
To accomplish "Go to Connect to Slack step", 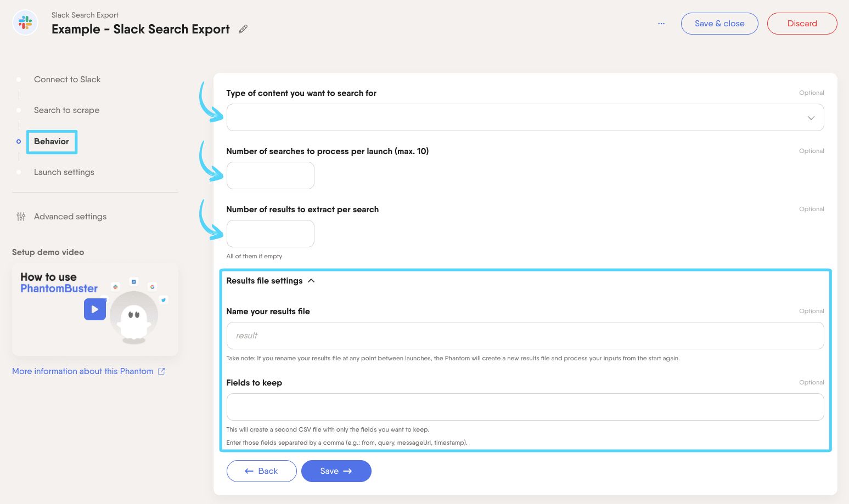I will [x=67, y=80].
